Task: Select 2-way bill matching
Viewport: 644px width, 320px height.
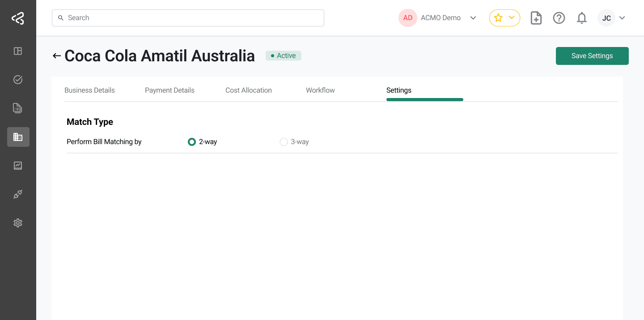Action: 192,142
